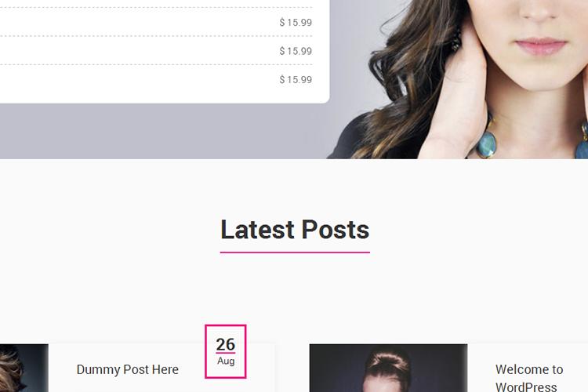
Task: Click the dotted separator above first price
Action: click(156, 8)
